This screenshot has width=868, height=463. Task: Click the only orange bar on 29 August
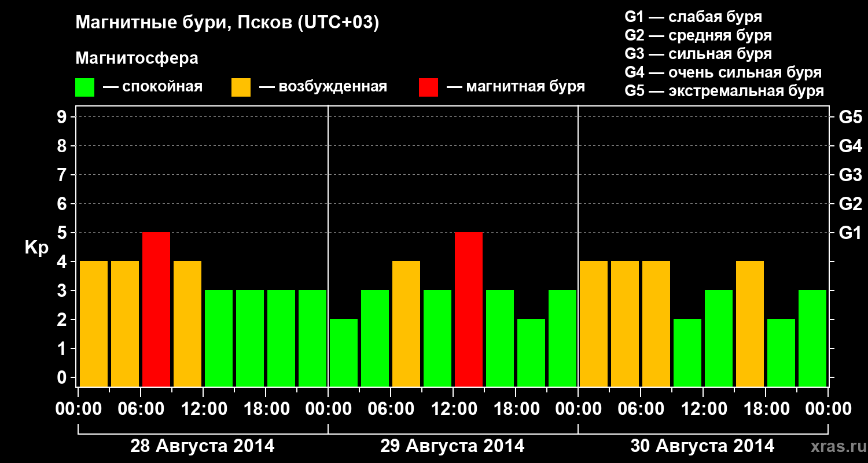click(406, 324)
